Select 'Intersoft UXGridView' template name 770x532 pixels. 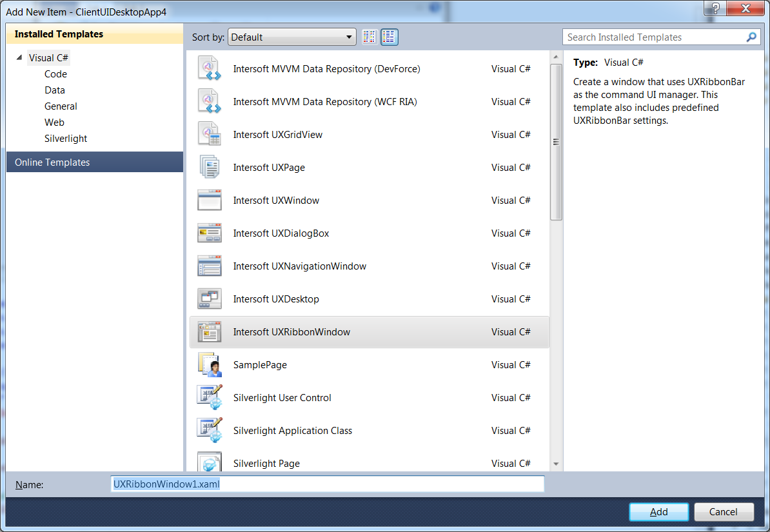(x=278, y=135)
